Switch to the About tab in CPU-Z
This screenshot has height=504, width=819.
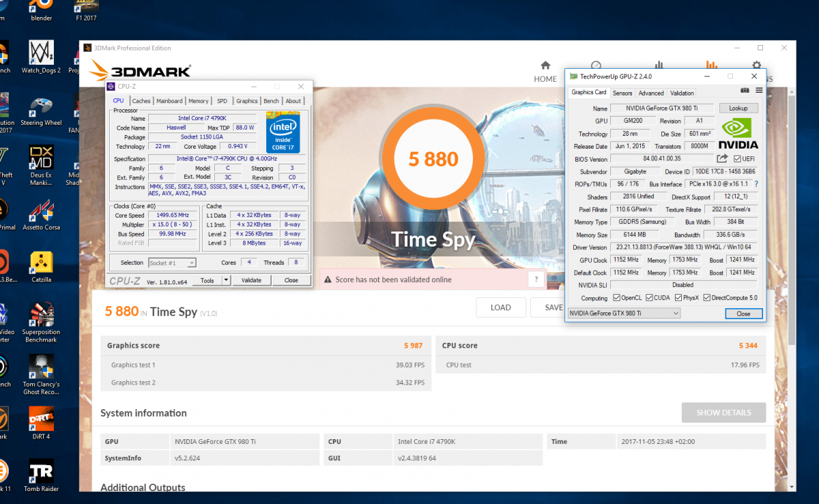pos(293,101)
